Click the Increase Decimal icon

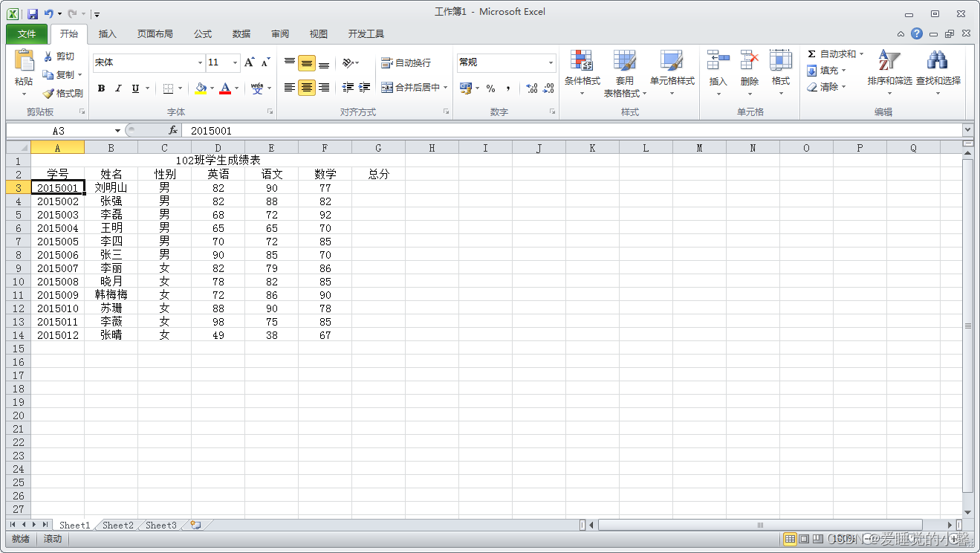pyautogui.click(x=532, y=88)
